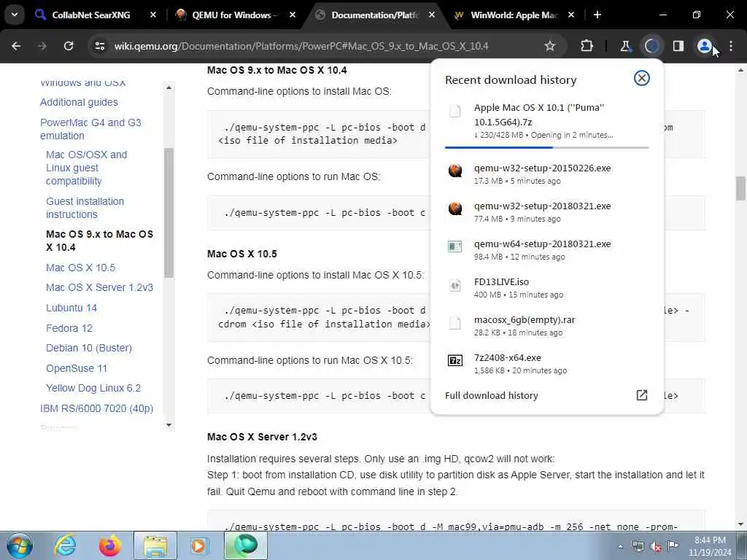Click the downloads progress indicator in toolbar
This screenshot has height=560, width=747.
pyautogui.click(x=651, y=46)
